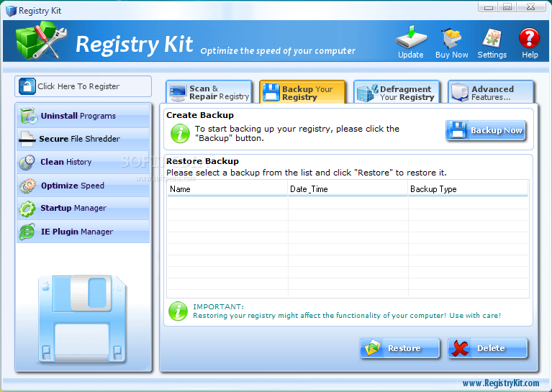The image size is (552, 392).
Task: Click the Restore Backup heading
Action: 202,161
